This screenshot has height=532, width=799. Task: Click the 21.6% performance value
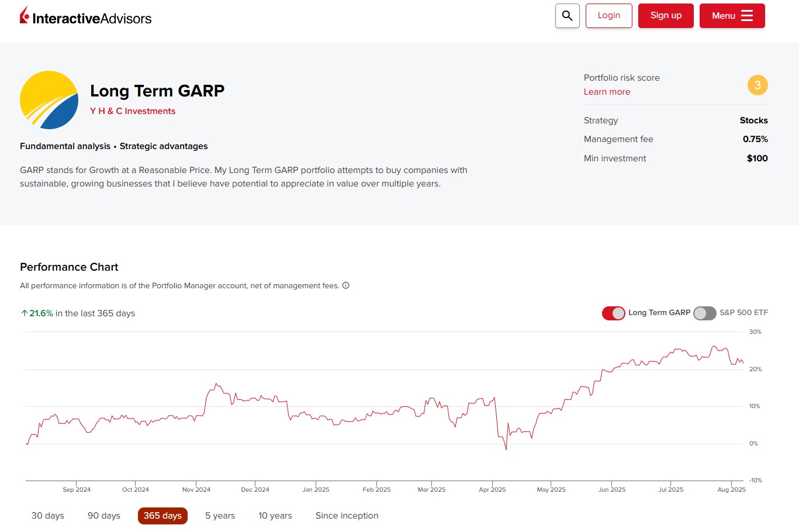tap(41, 313)
